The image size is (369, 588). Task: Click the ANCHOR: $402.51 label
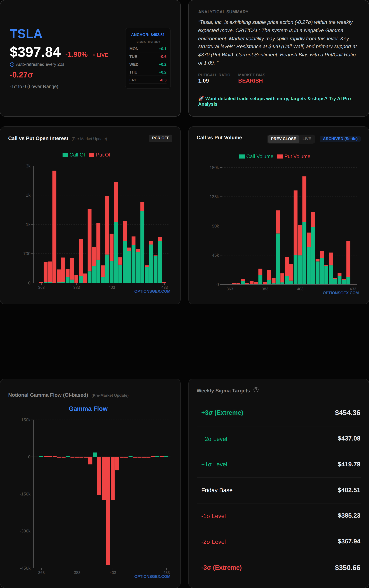[x=148, y=35]
